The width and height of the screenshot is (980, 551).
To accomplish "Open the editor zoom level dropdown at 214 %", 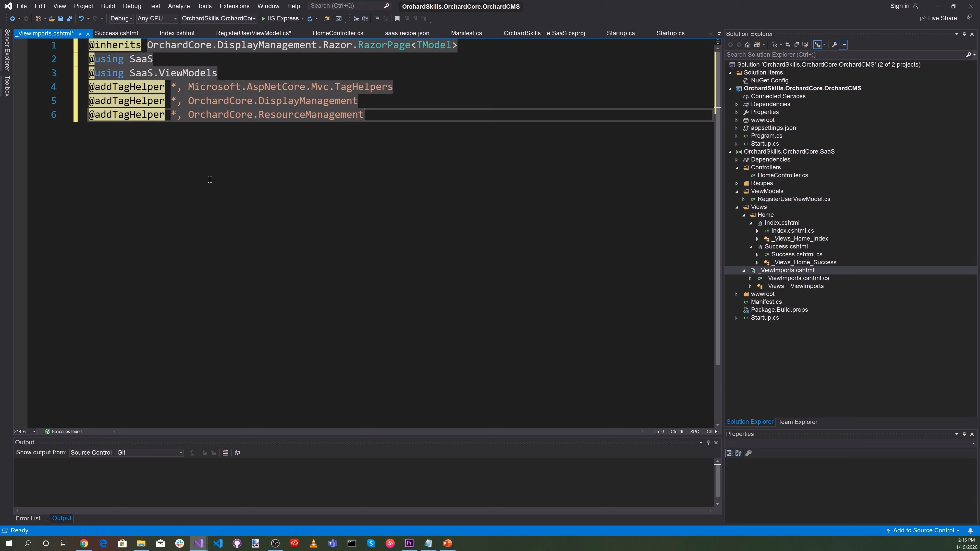I will coord(25,432).
